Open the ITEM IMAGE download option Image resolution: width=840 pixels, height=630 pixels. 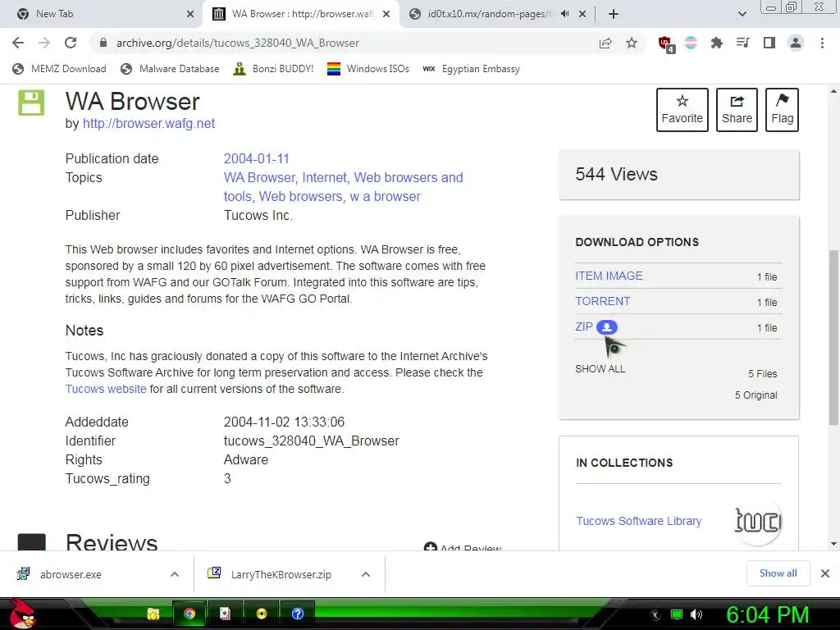click(x=609, y=276)
